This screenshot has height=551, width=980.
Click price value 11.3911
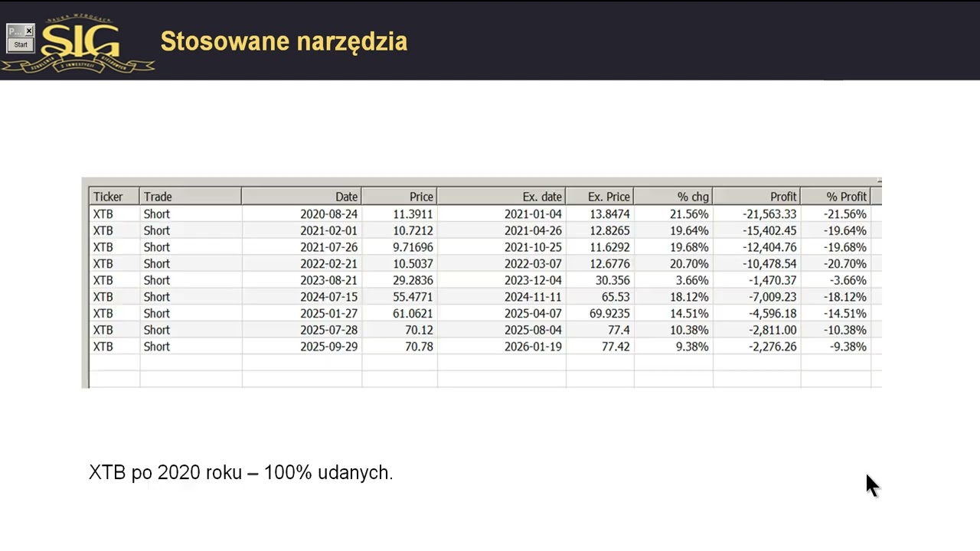tap(413, 214)
